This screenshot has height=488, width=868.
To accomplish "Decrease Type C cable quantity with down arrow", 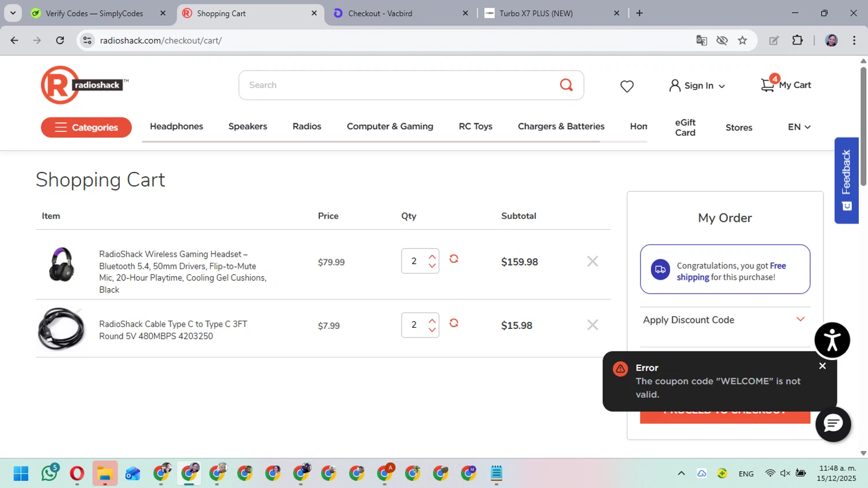I will pyautogui.click(x=432, y=330).
